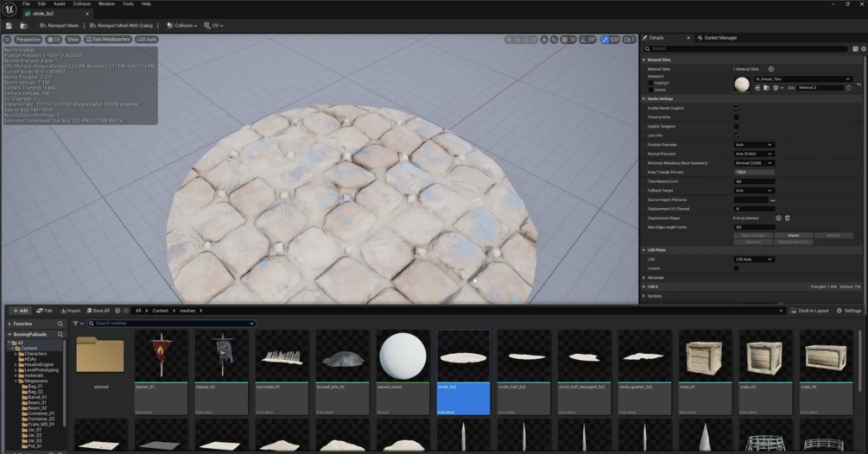Click the search icon beside BurningPalisade
This screenshot has height=454, width=868.
(60, 335)
